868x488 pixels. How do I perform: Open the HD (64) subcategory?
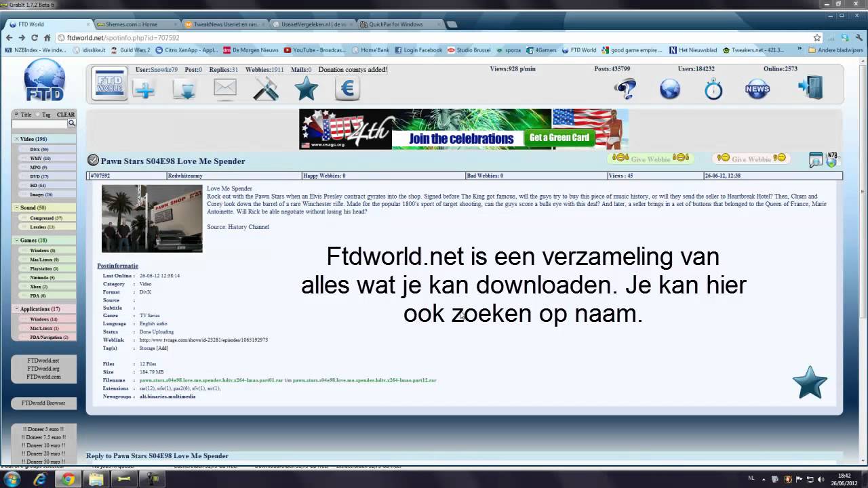(38, 185)
